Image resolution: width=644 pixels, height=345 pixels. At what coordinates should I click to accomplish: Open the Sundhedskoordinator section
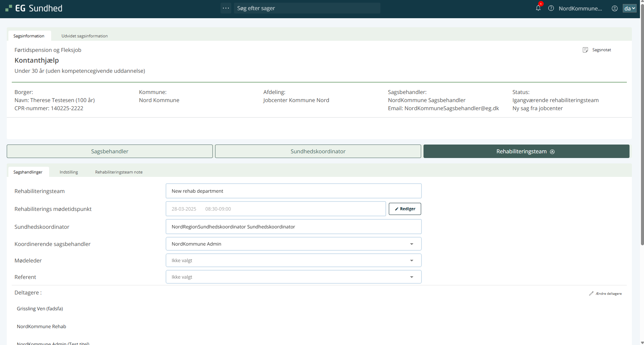tap(318, 152)
